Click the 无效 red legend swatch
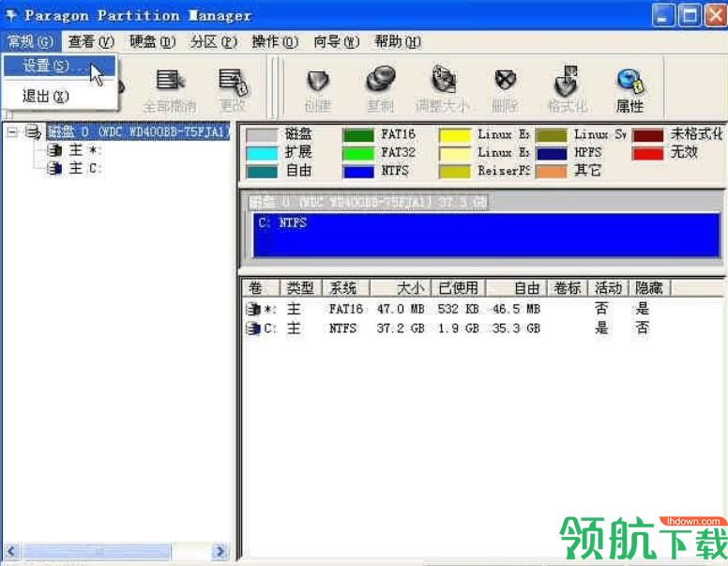 [x=647, y=153]
